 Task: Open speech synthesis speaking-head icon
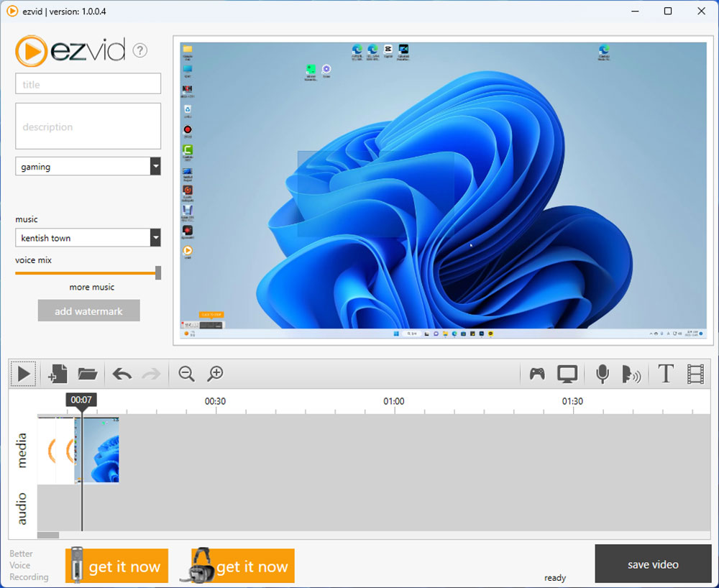(x=631, y=374)
